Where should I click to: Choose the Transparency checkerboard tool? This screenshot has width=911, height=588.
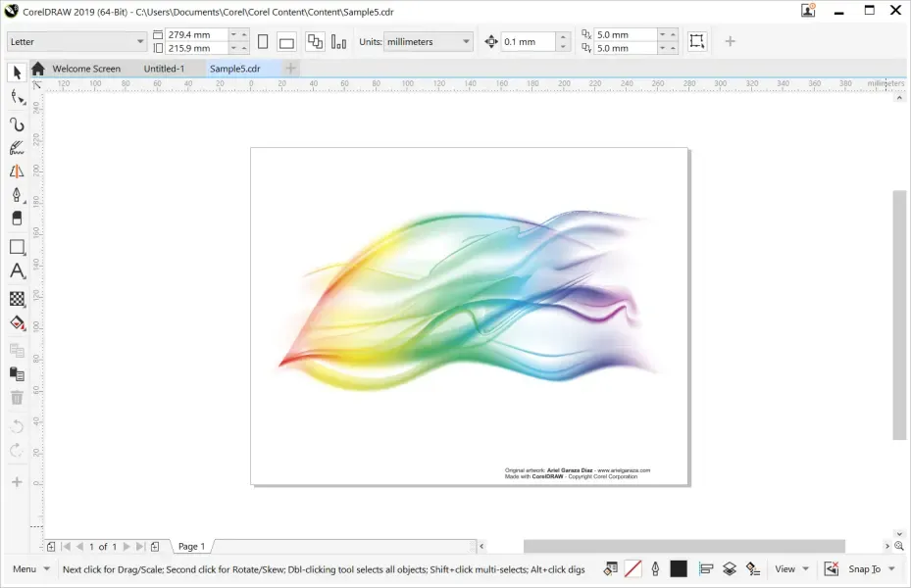(x=17, y=298)
